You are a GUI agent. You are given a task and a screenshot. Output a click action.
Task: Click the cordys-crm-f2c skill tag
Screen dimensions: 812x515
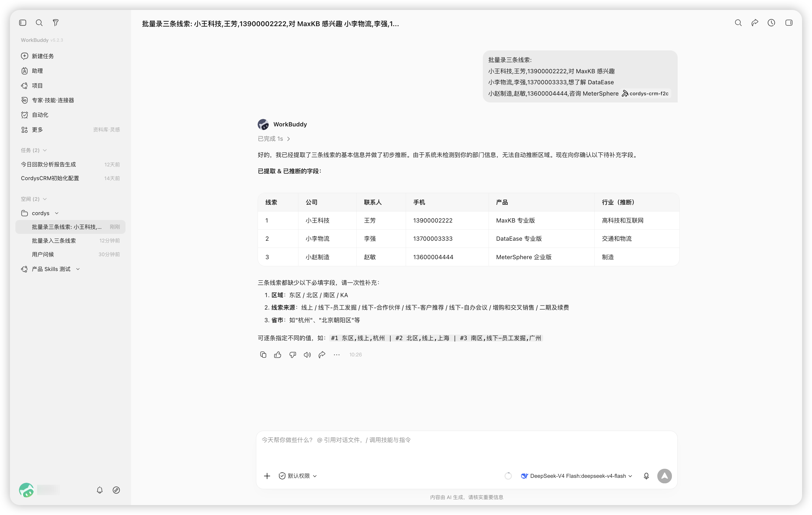tap(645, 93)
